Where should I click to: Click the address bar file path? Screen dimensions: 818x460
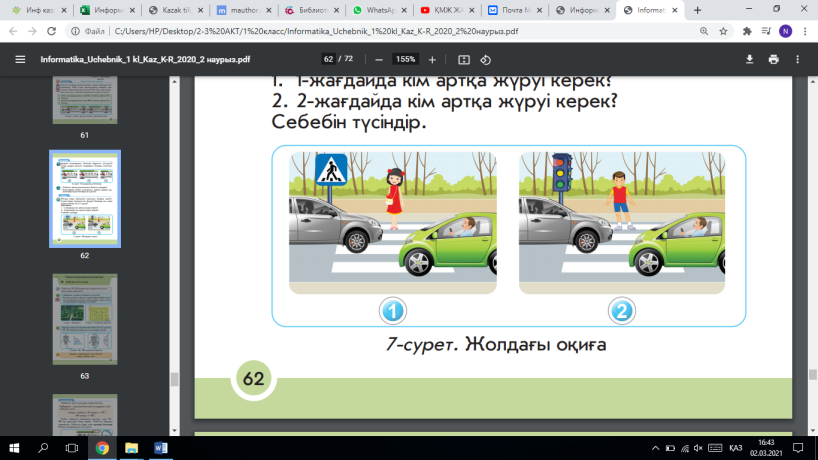[316, 31]
